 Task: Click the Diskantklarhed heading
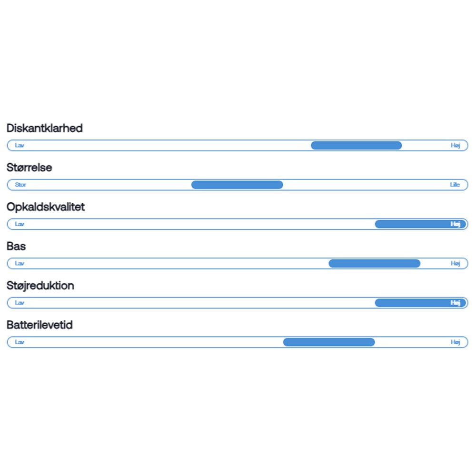(45, 128)
